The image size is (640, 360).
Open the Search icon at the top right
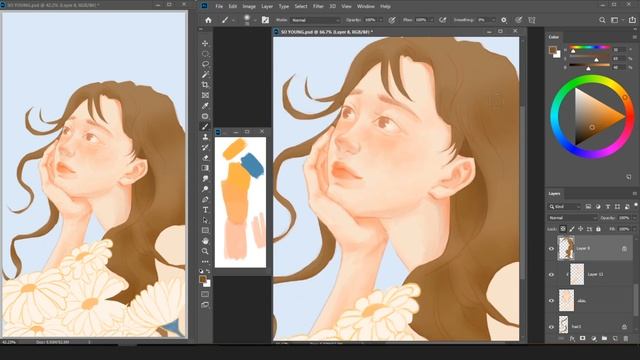(x=602, y=20)
